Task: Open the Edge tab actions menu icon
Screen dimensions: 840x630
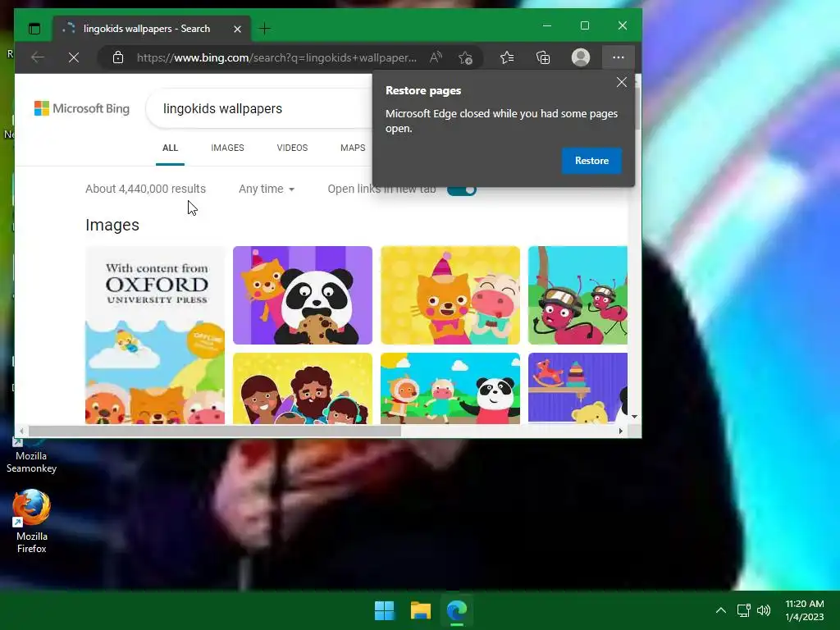Action: [x=34, y=29]
